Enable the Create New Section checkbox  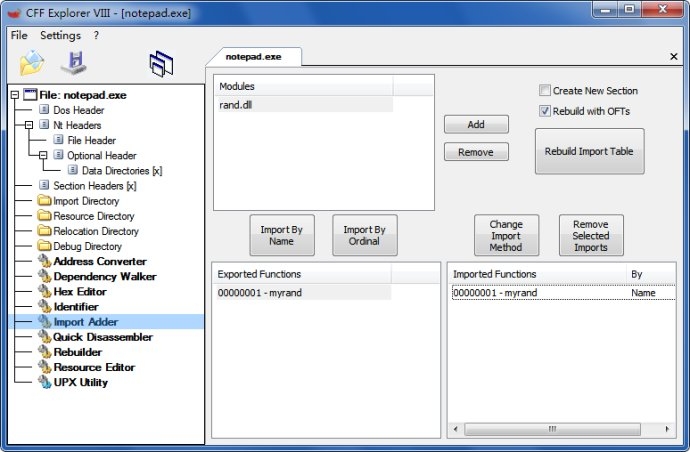click(x=545, y=90)
